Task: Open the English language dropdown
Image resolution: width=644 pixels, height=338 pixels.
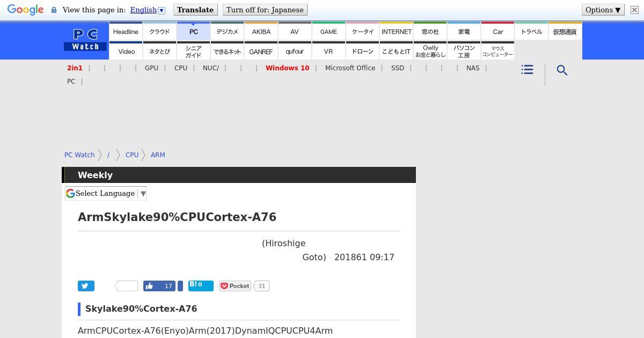Action: 147,10
